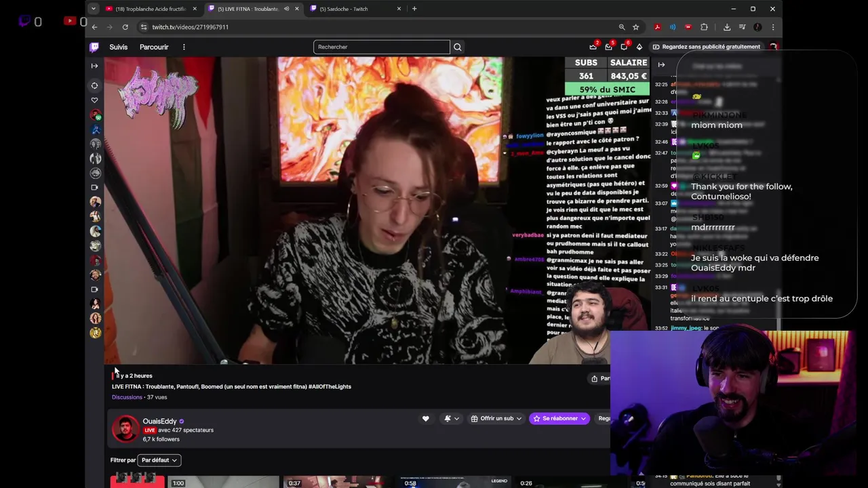Open the notifications inbox icon
868x488 pixels.
[609, 47]
